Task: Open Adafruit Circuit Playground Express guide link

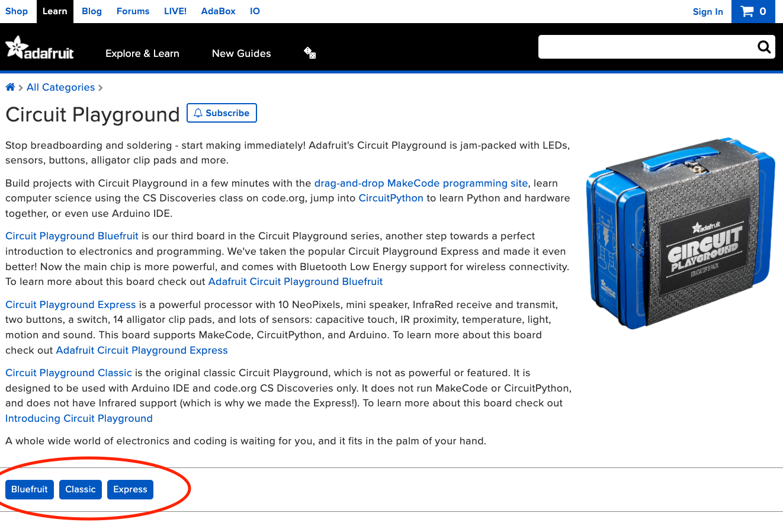Action: [142, 350]
